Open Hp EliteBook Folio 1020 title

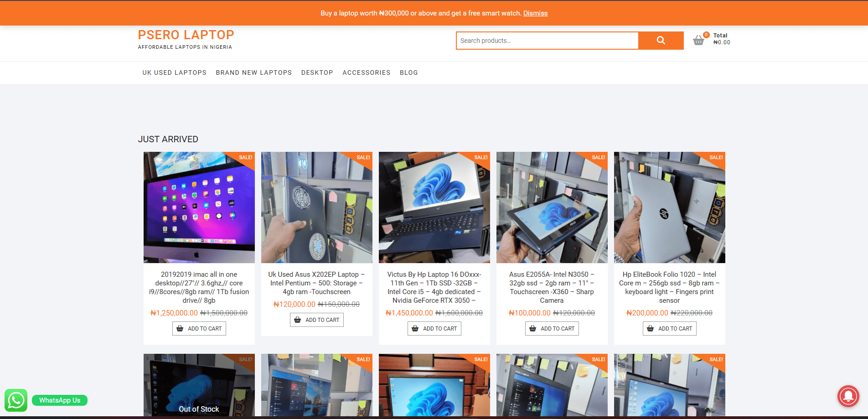tap(670, 287)
